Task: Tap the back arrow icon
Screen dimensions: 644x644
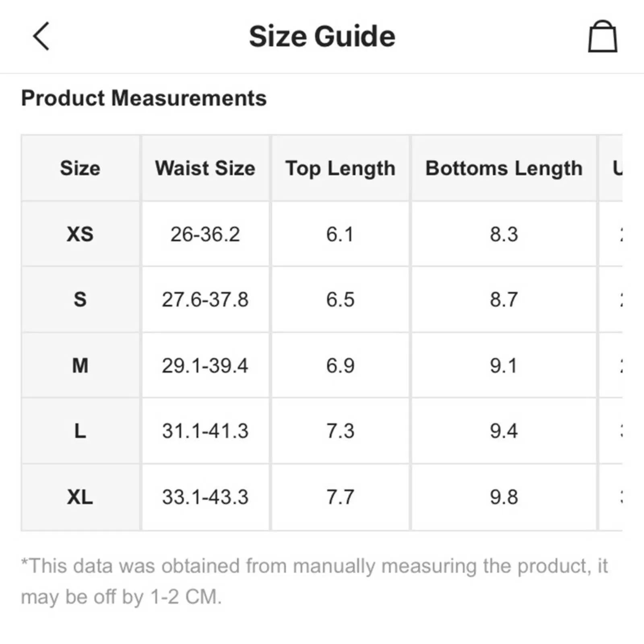Action: point(41,36)
